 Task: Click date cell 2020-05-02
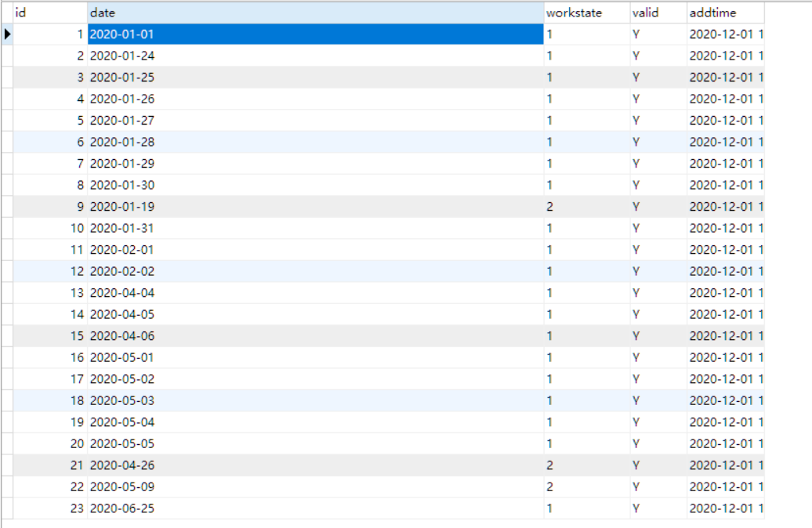click(315, 379)
